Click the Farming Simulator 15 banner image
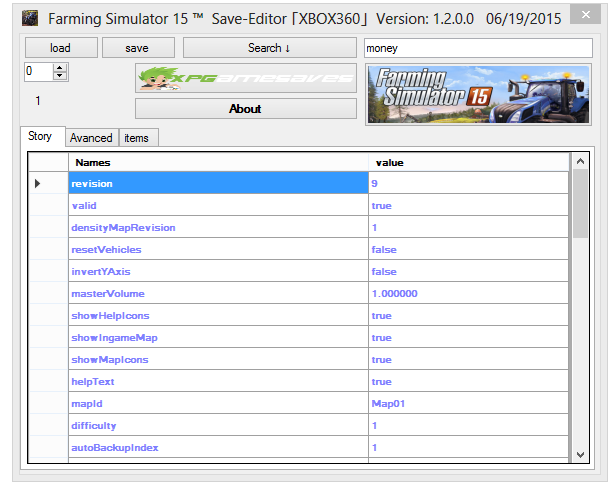This screenshot has height=491, width=616. click(479, 94)
